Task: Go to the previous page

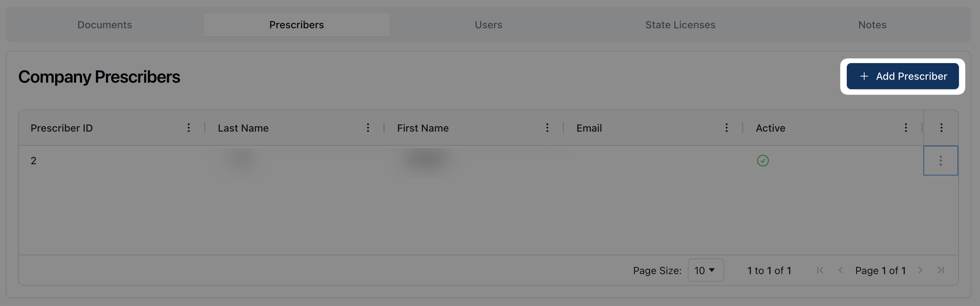Action: coord(840,270)
